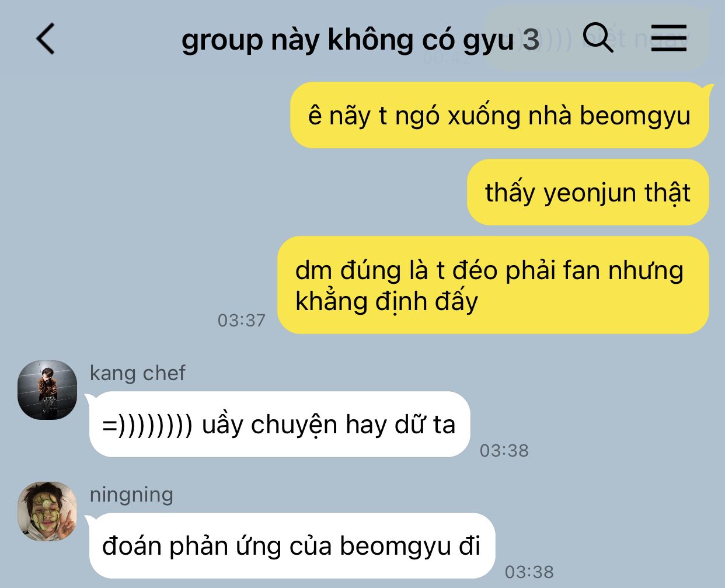Screen dimensions: 725x588
Task: Tap the member count 3 beside title
Action: coord(531,40)
